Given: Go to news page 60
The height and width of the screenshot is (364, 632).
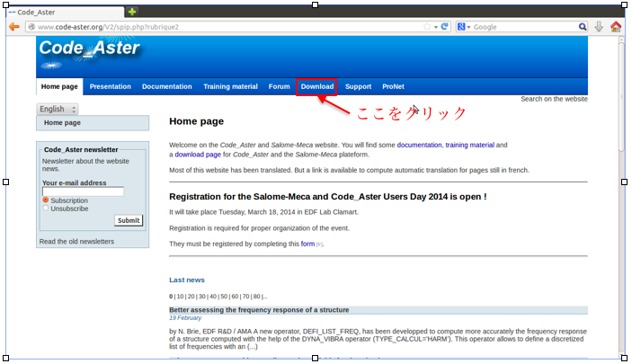Looking at the screenshot, I should 235,297.
